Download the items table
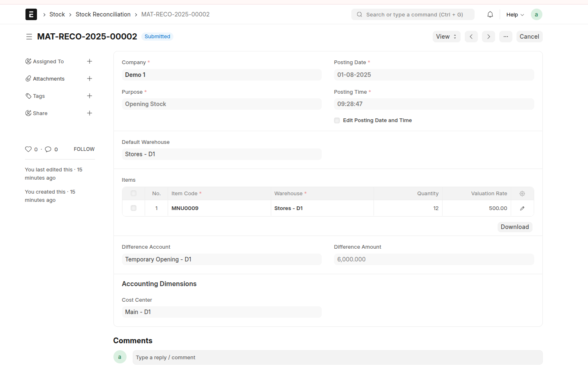Screen dimensions: 588x379 [514, 226]
